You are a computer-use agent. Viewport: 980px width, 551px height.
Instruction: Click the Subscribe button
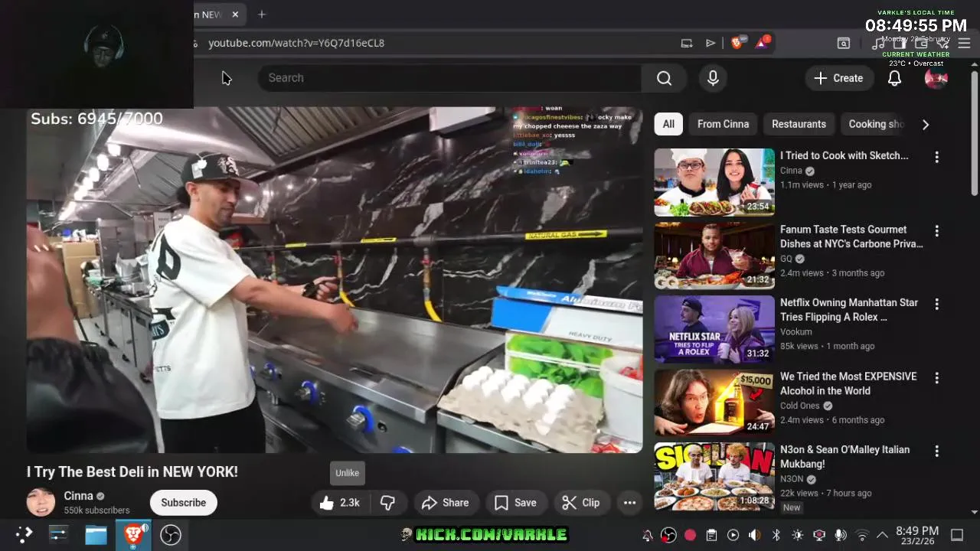click(x=184, y=503)
